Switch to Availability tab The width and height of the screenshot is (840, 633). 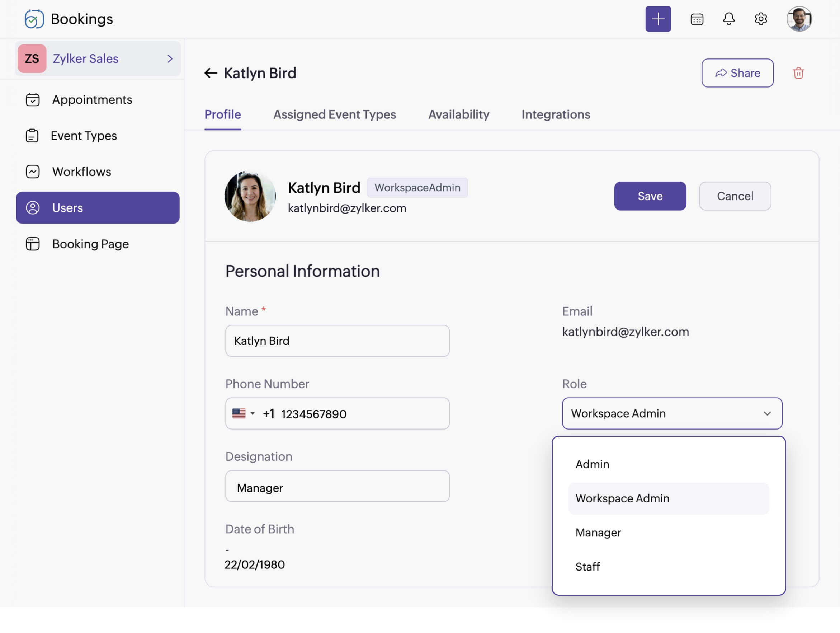(458, 114)
